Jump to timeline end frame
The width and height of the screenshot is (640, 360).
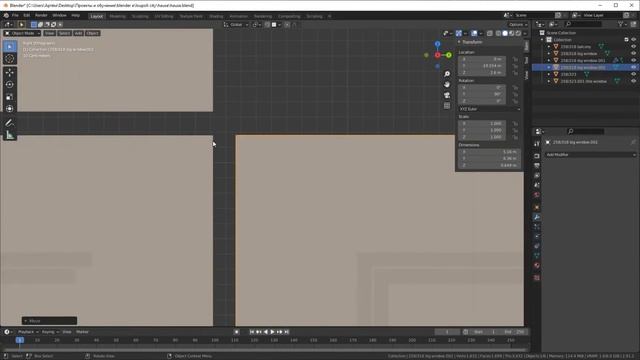coord(287,332)
